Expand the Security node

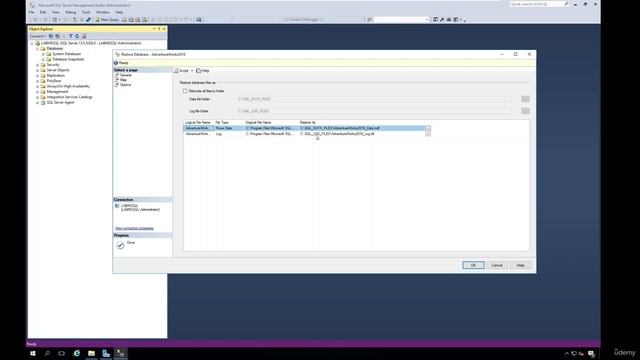[37, 65]
